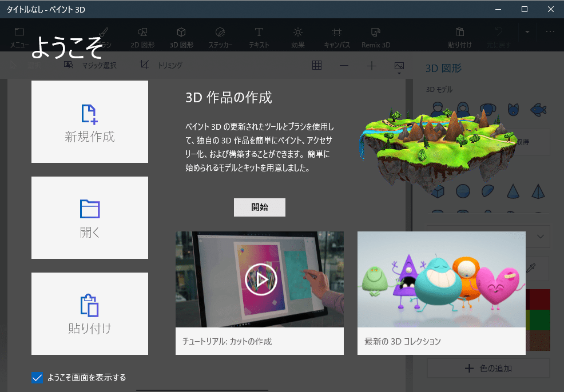Select the テキスト tool

click(x=259, y=37)
